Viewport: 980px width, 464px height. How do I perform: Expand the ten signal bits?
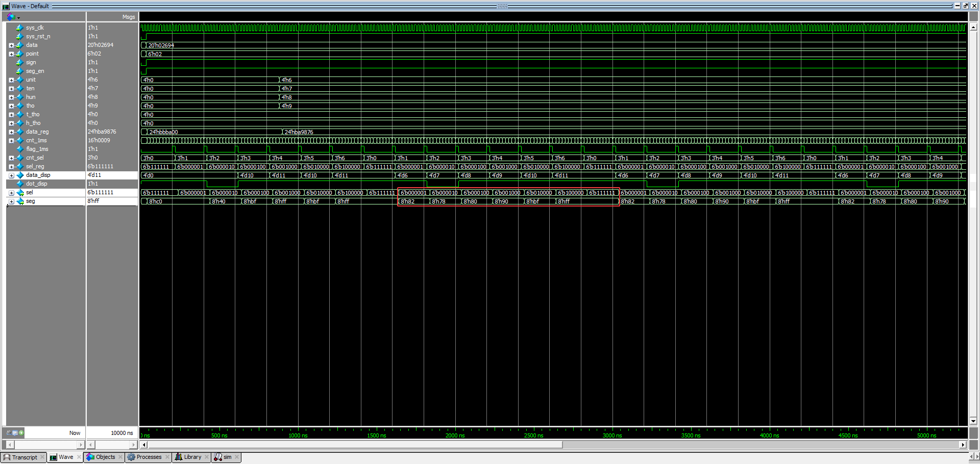[11, 89]
